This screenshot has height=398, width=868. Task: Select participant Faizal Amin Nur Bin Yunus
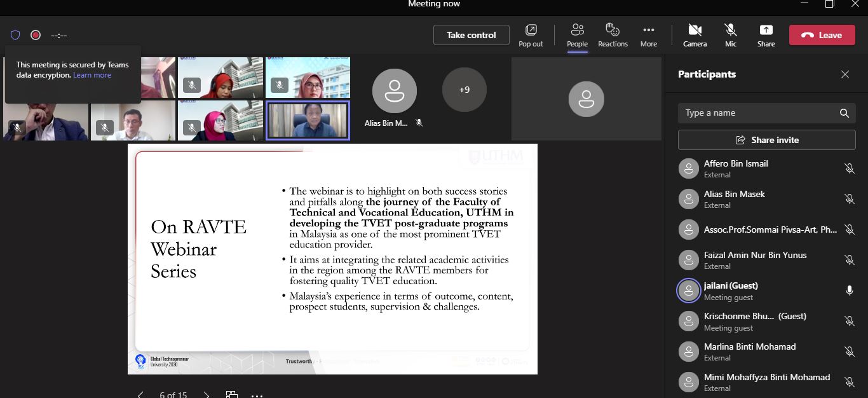coord(766,260)
